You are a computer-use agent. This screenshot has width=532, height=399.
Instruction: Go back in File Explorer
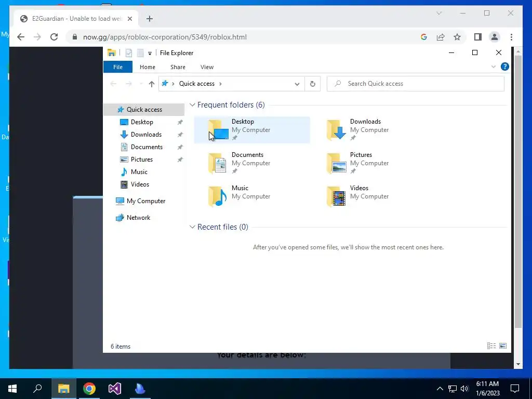click(113, 84)
